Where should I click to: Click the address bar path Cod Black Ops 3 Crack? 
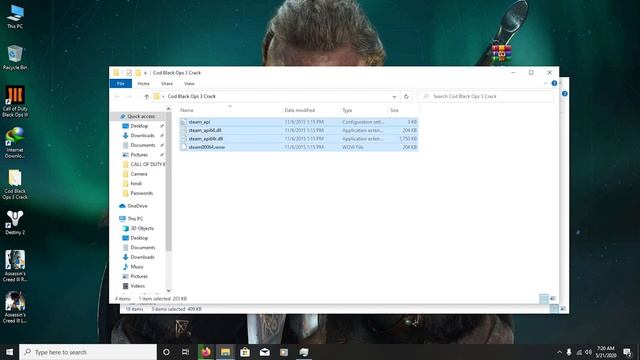pos(191,96)
